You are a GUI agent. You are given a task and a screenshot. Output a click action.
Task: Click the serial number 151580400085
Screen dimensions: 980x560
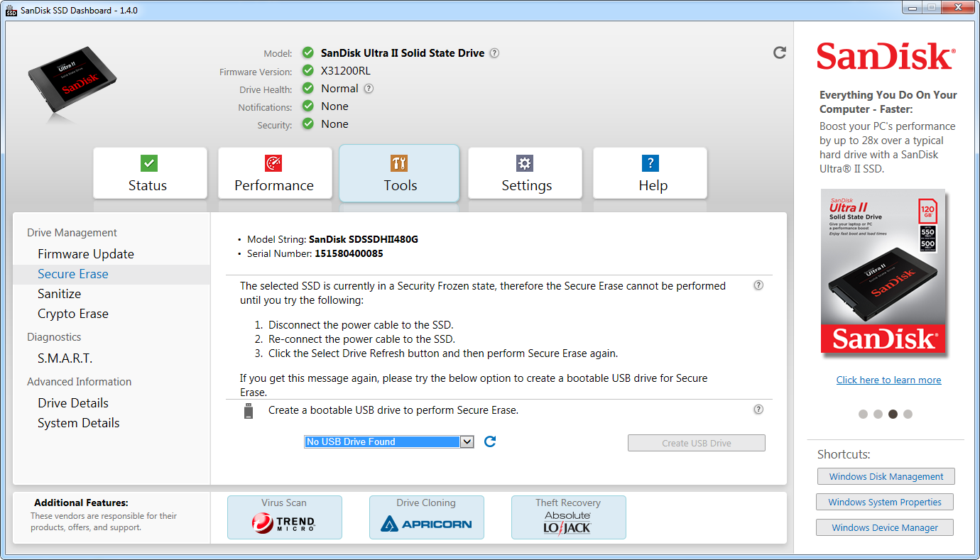(348, 253)
